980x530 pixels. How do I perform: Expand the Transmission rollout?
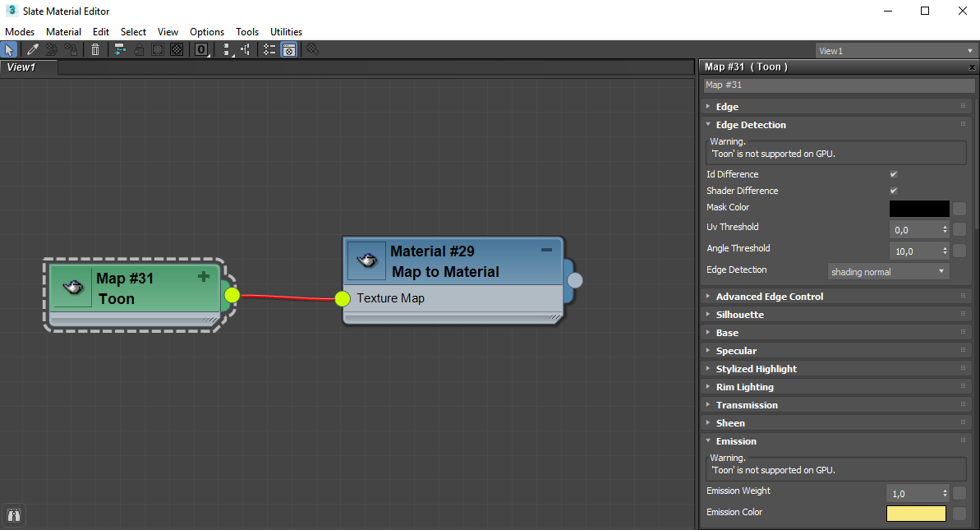(x=835, y=406)
